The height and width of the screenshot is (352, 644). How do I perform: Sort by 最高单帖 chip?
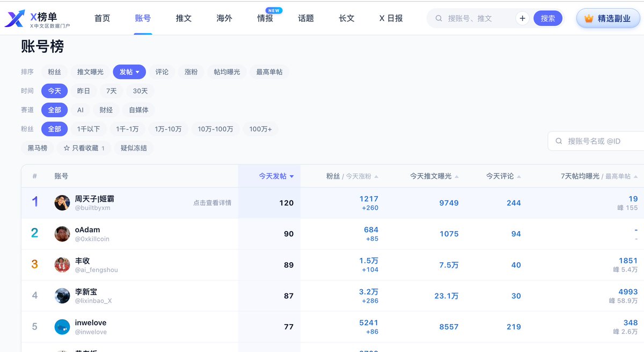tap(269, 72)
